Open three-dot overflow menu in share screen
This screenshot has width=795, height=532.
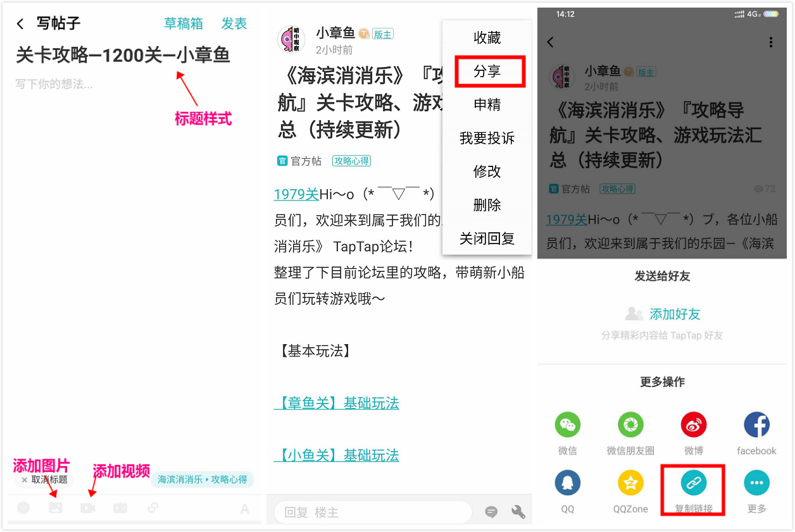(x=770, y=42)
